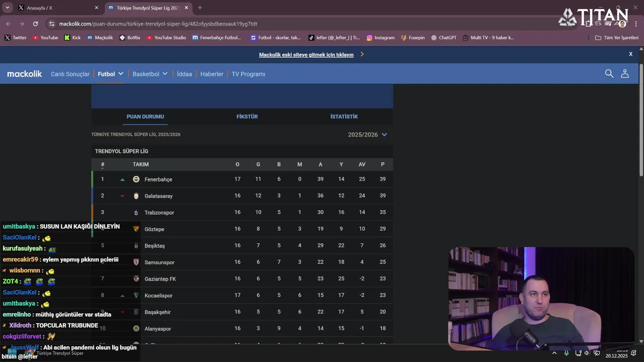The height and width of the screenshot is (362, 644).
Task: Go back to previous page
Action: pos(8,24)
